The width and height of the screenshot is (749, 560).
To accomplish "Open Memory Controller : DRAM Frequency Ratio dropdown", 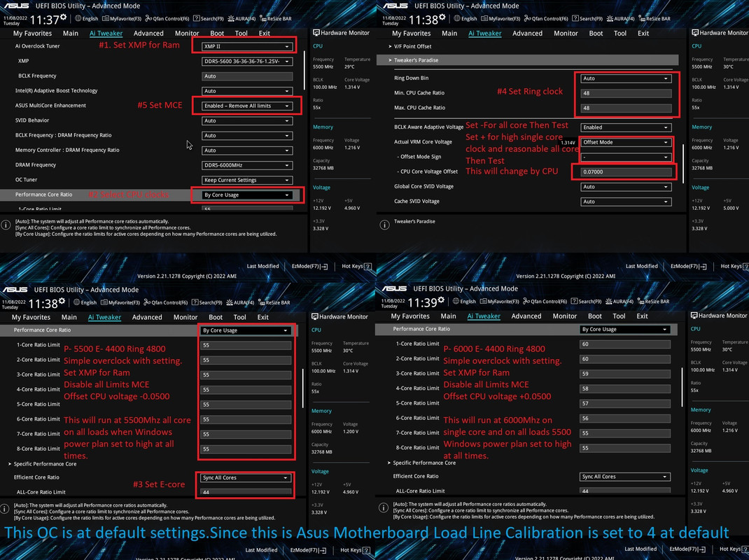I will point(247,150).
